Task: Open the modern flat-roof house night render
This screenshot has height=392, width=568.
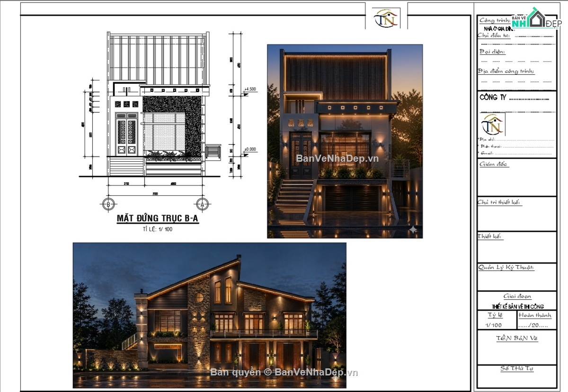Action: click(x=345, y=141)
